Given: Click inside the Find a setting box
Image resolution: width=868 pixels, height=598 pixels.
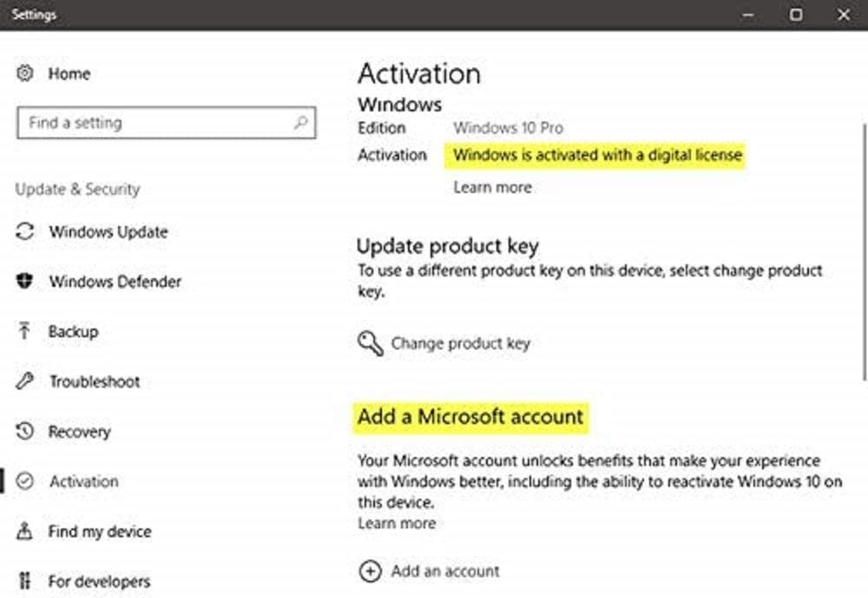Looking at the screenshot, I should 149,122.
